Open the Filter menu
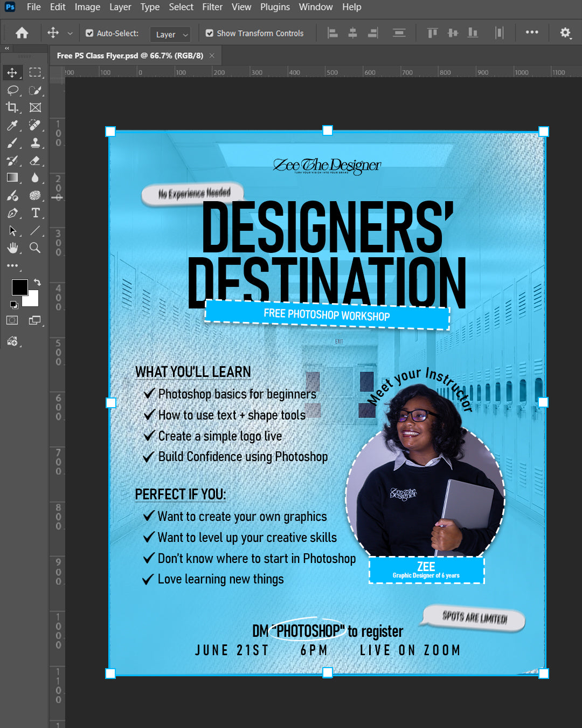Screen dimensions: 582x728 212,7
